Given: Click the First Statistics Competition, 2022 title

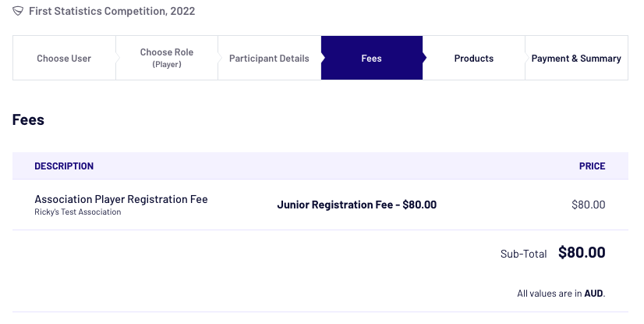Looking at the screenshot, I should pos(111,12).
